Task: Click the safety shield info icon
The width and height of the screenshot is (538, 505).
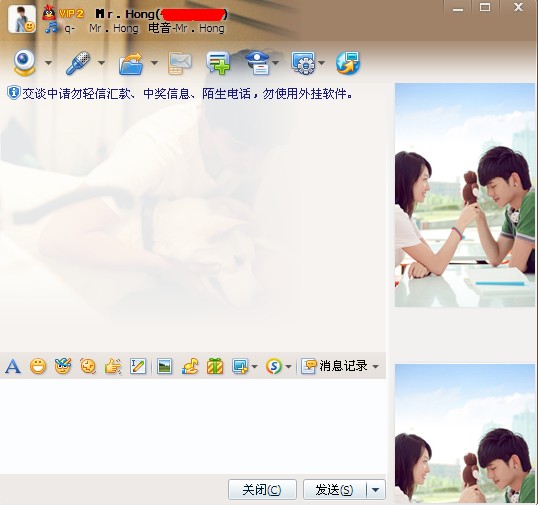Action: coord(14,93)
